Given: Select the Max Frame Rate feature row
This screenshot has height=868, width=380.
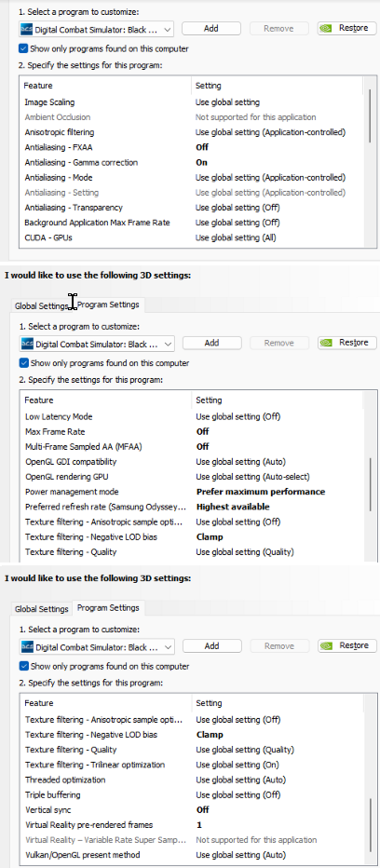Looking at the screenshot, I should coord(192,431).
